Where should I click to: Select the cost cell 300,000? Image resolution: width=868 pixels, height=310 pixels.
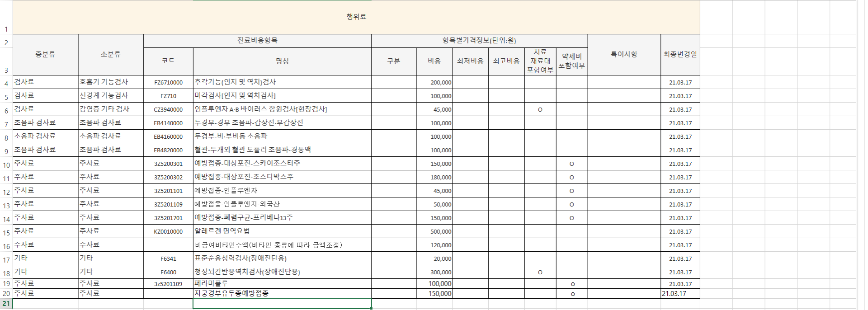434,272
